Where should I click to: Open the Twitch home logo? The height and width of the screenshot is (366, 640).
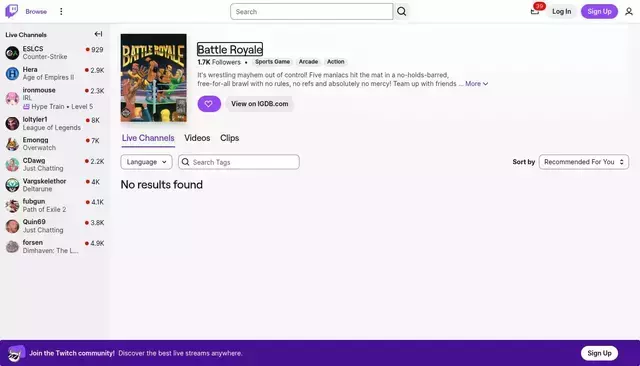coord(11,11)
